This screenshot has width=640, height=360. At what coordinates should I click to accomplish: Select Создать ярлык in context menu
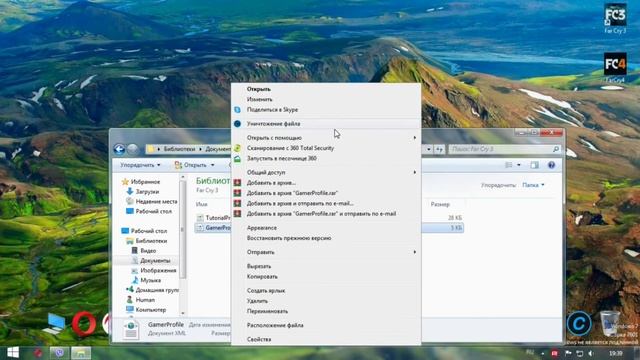[326, 291]
